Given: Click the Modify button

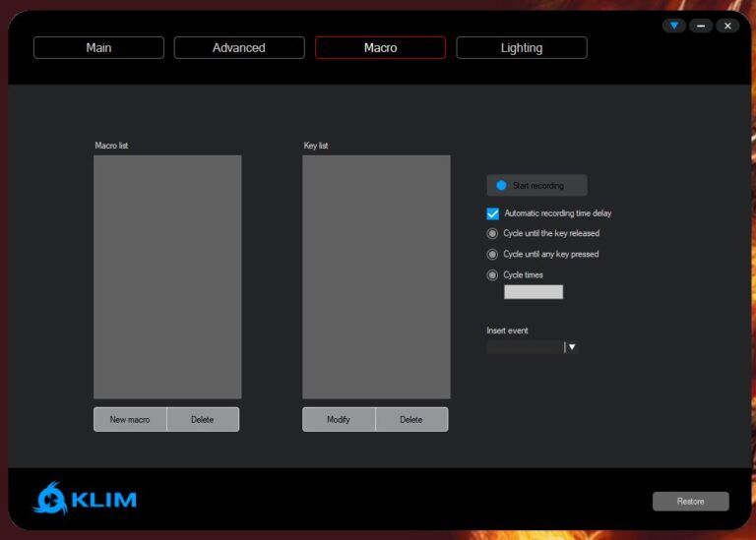Looking at the screenshot, I should (x=339, y=420).
